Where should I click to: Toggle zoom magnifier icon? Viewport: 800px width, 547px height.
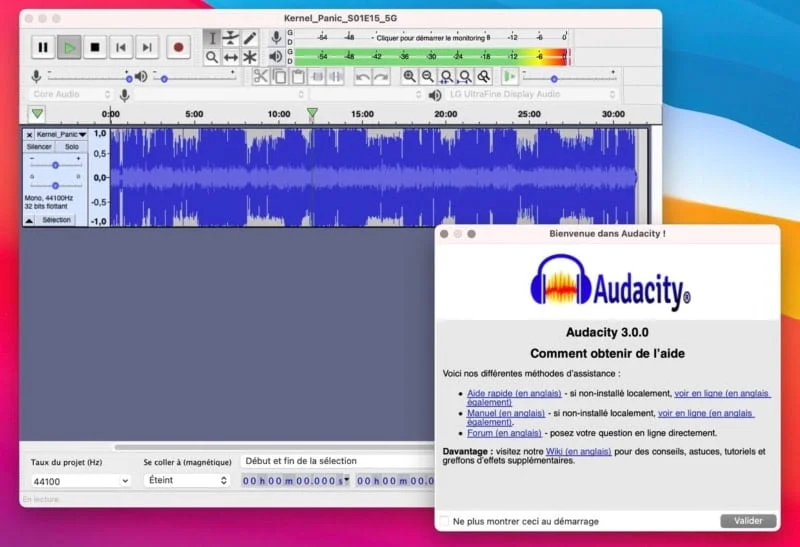(x=483, y=77)
